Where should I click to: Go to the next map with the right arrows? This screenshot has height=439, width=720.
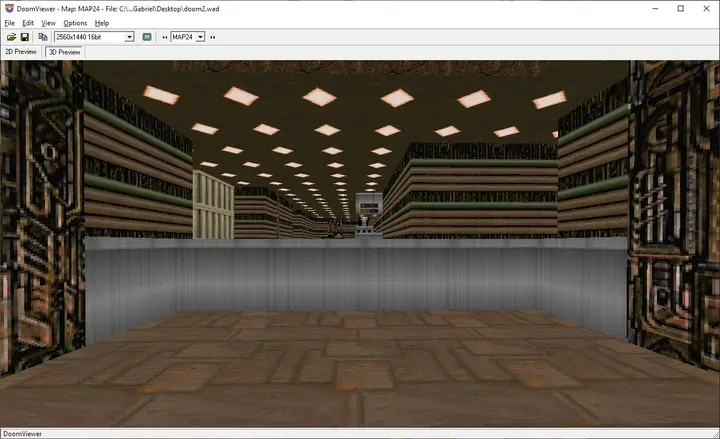(213, 38)
